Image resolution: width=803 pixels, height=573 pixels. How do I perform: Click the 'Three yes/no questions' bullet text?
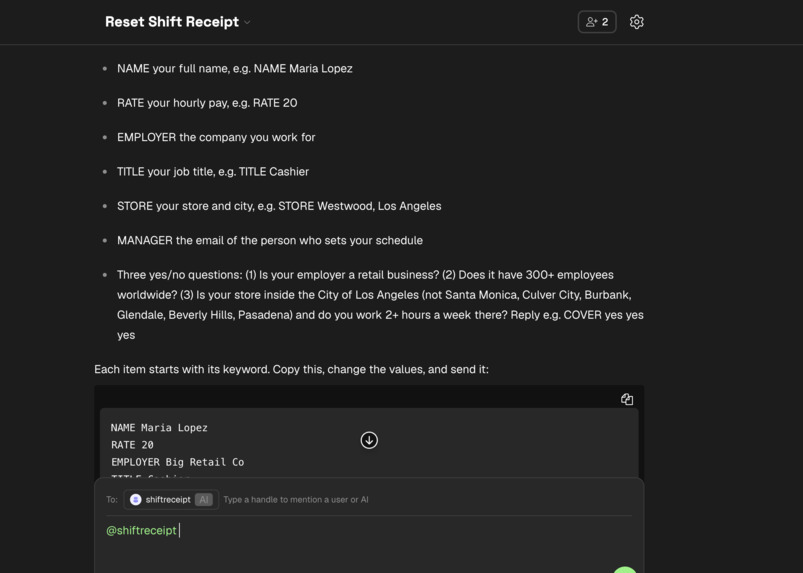pyautogui.click(x=380, y=305)
